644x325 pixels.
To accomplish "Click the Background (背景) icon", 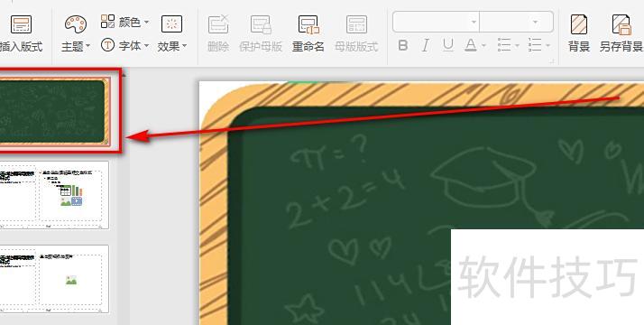I will point(579,24).
